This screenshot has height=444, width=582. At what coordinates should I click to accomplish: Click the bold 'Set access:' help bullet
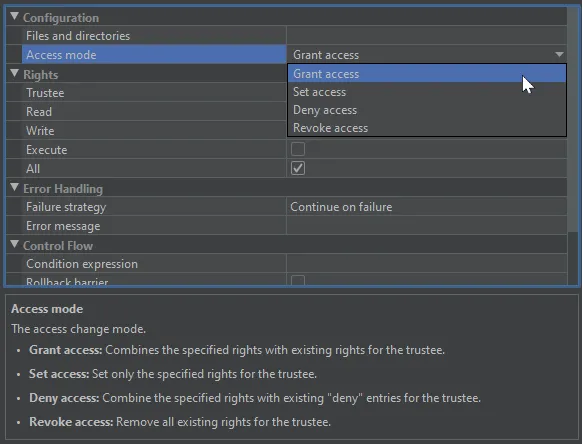[59, 374]
